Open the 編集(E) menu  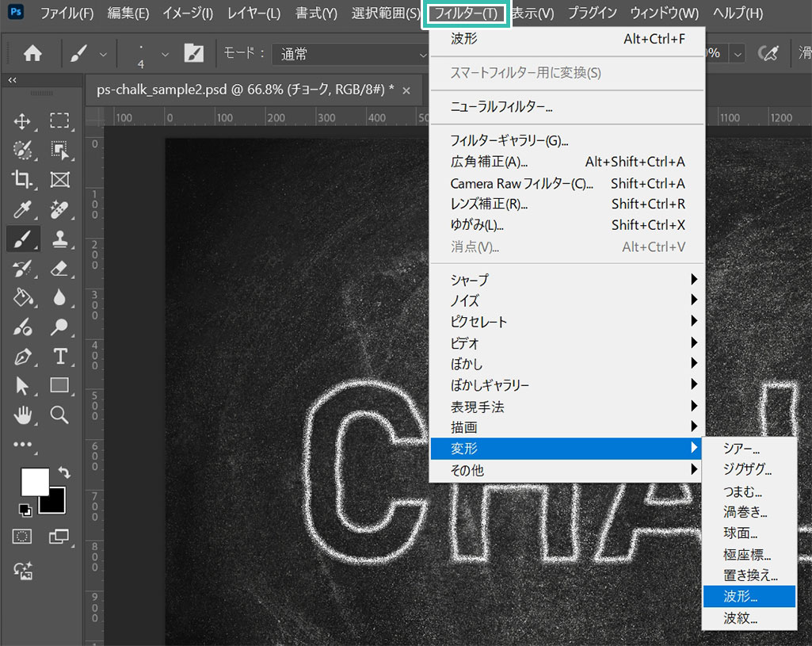[x=128, y=13]
